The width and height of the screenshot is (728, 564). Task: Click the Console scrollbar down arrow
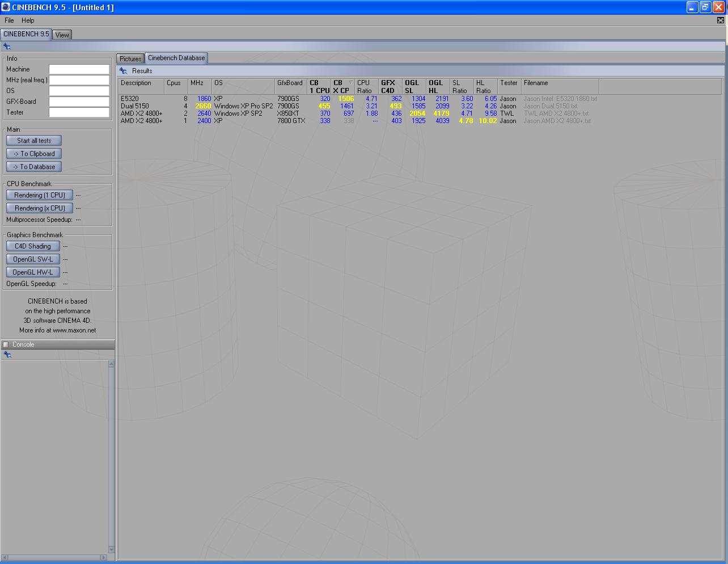click(x=111, y=549)
